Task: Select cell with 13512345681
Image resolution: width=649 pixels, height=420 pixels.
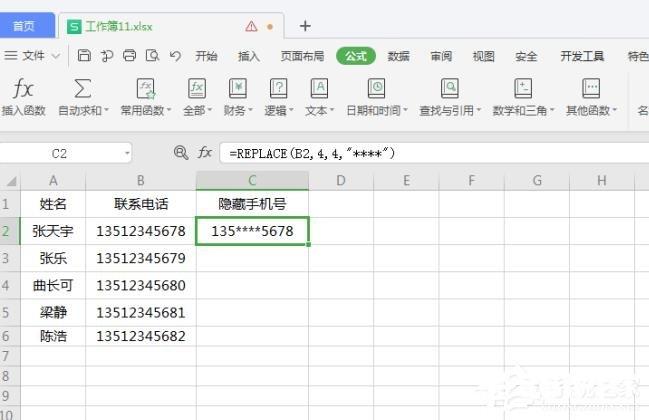Action: (x=141, y=312)
